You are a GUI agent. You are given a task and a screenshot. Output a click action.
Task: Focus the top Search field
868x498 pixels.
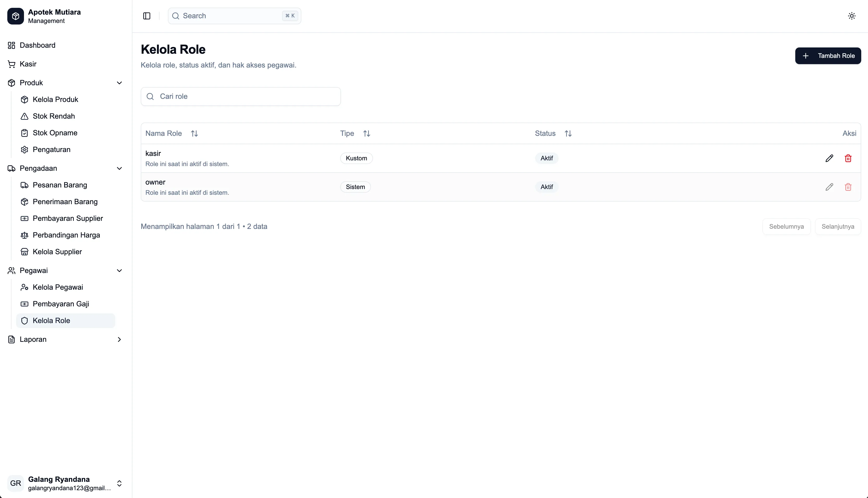click(235, 16)
